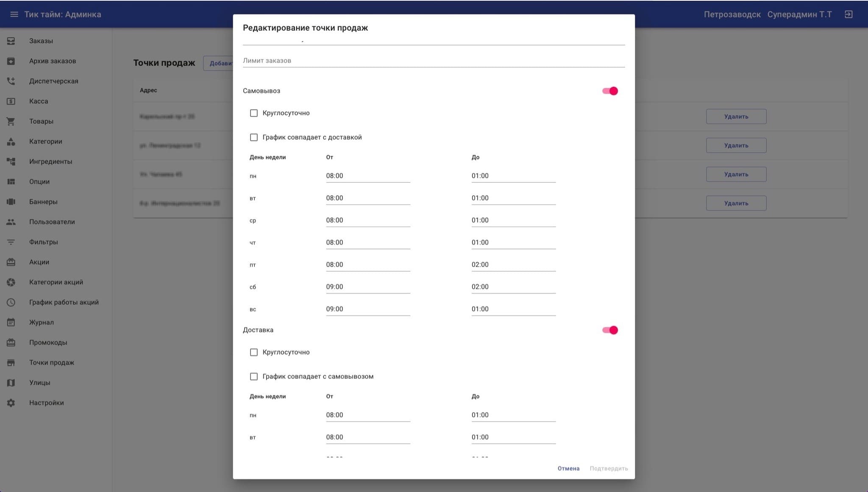
Task: Click the Пользователи people icon
Action: (11, 222)
